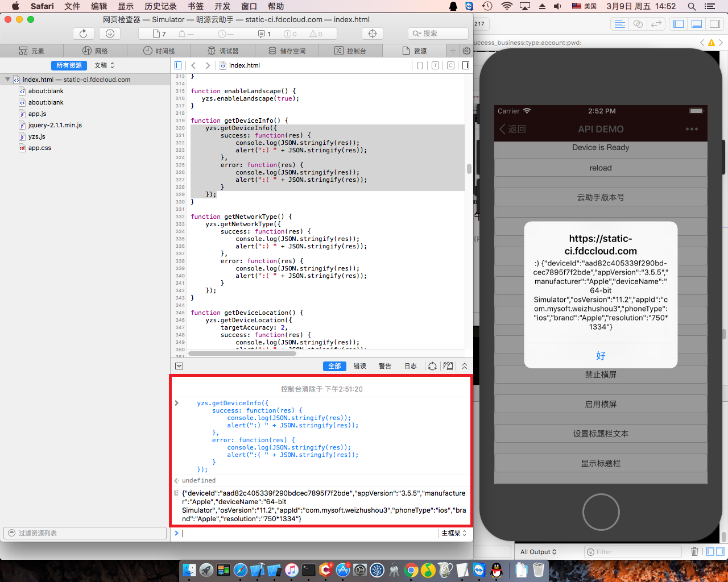Tap the 云助手版本号 button
This screenshot has height=582, width=728.
(601, 197)
